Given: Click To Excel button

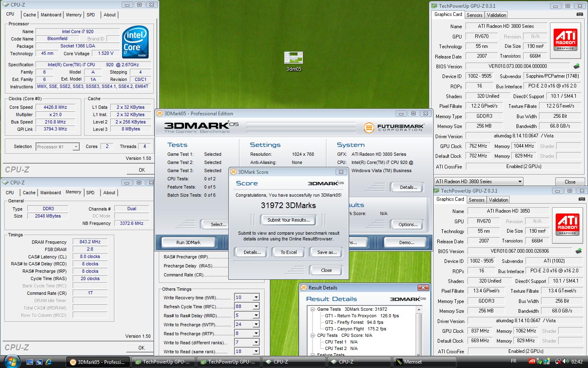Looking at the screenshot, I should (288, 252).
